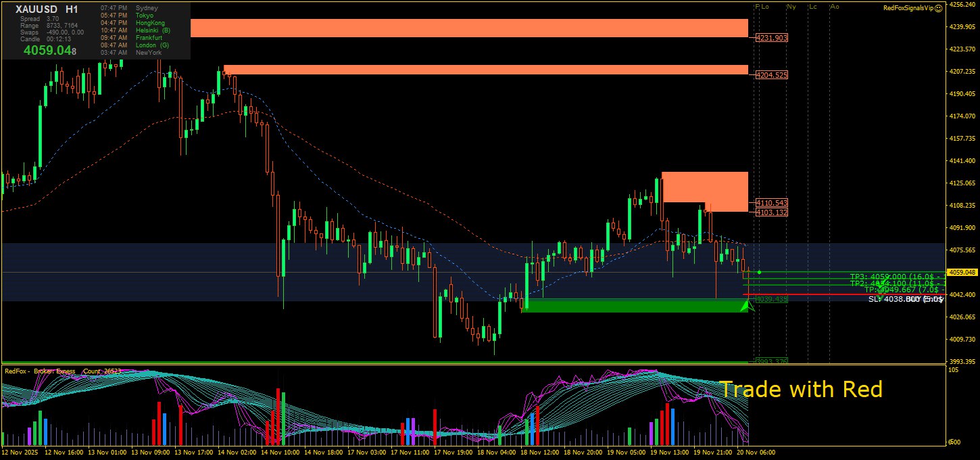Click the Trade with Red banner text
This screenshot has width=980, height=460.
800,390
